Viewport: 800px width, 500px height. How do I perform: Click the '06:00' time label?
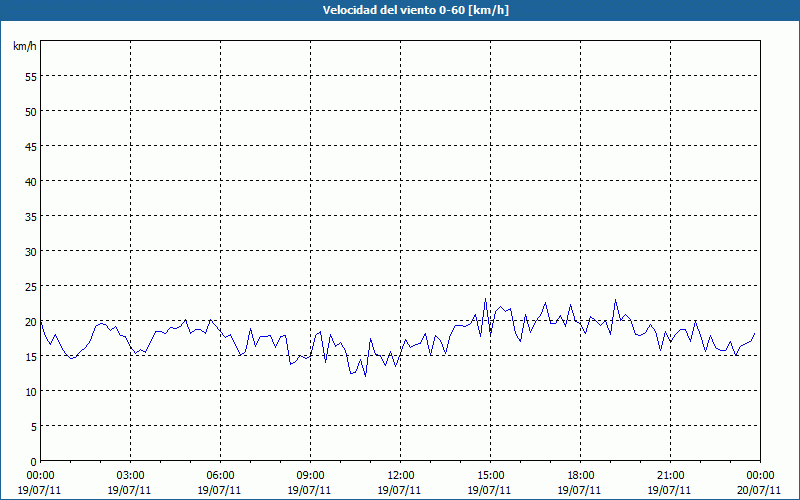(220, 476)
